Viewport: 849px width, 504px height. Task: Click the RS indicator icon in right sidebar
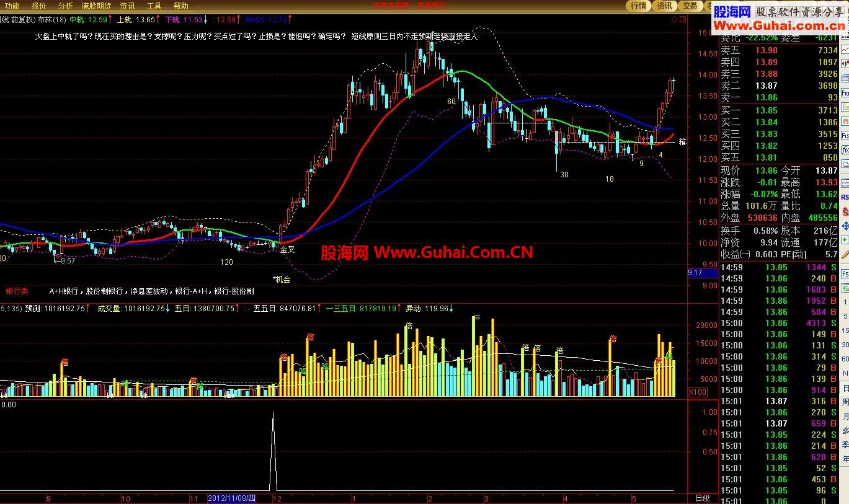pyautogui.click(x=845, y=197)
